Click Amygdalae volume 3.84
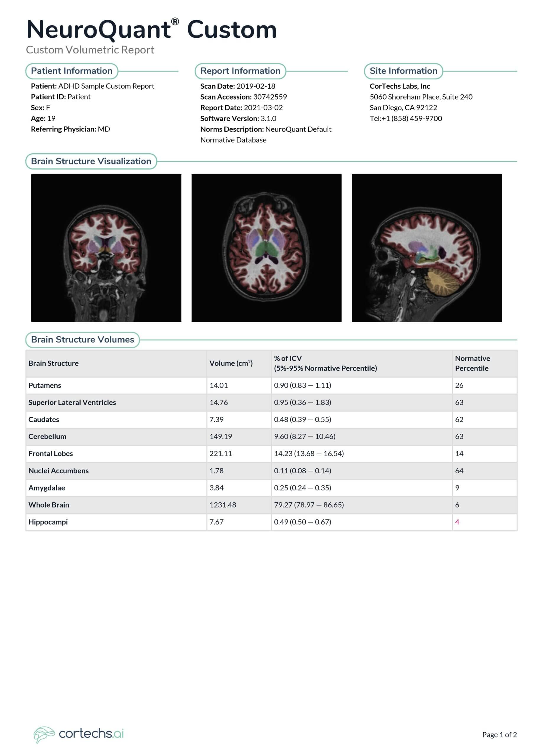 [x=217, y=488]
